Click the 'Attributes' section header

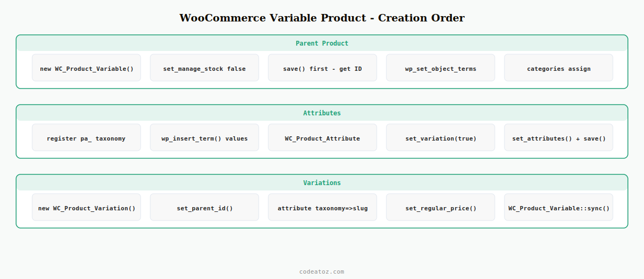pos(322,113)
